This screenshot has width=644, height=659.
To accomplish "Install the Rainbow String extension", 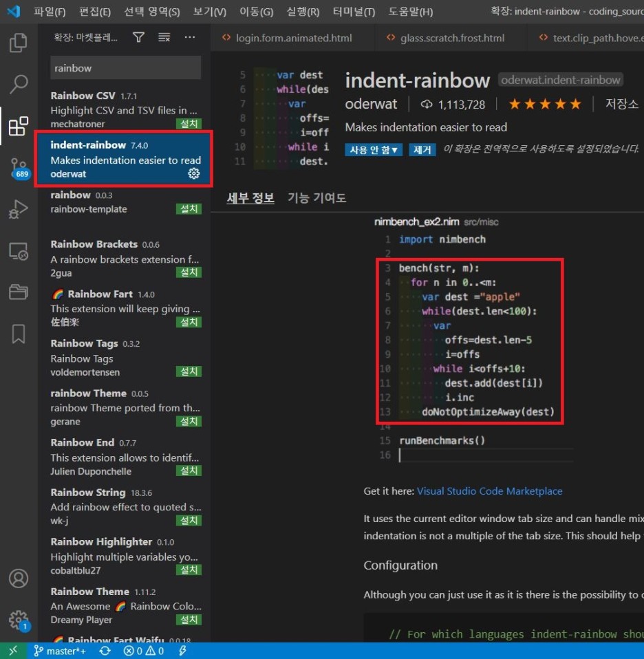I will pyautogui.click(x=189, y=520).
